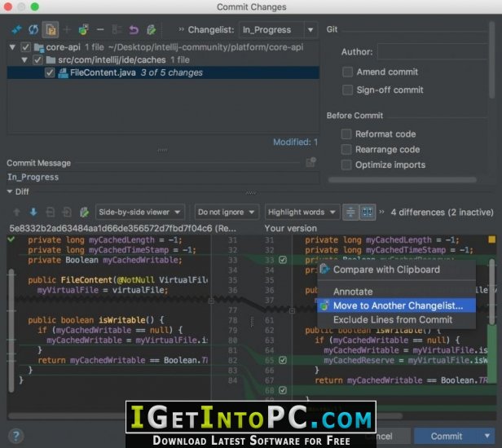Image resolution: width=502 pixels, height=448 pixels.
Task: Open the Do not ignore dropdown
Action: (227, 212)
